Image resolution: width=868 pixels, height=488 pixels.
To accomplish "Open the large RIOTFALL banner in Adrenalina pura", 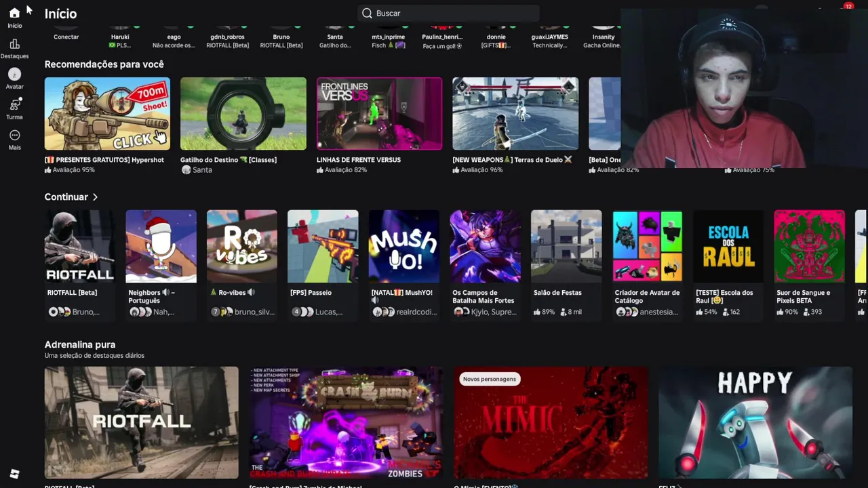I will (x=142, y=423).
